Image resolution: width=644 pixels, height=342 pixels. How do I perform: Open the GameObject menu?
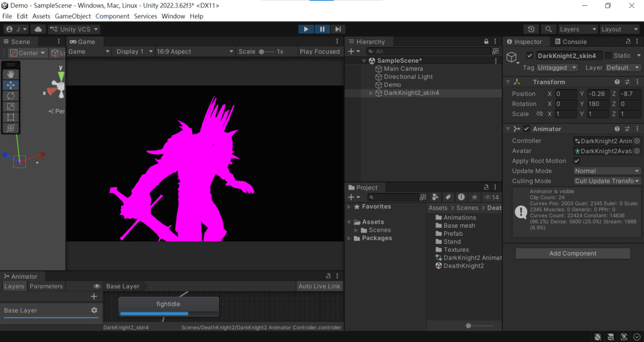[x=73, y=16]
